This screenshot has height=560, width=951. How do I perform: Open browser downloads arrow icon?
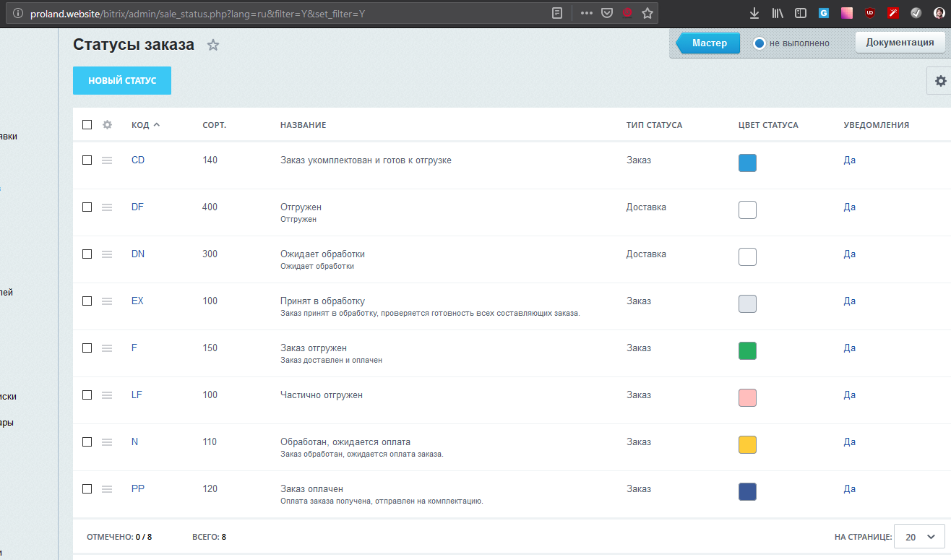[754, 13]
